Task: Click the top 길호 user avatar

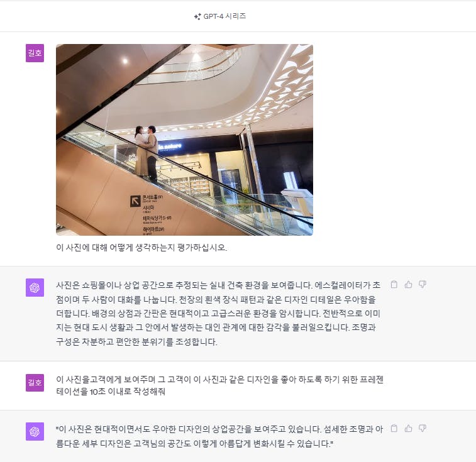Action: point(35,53)
